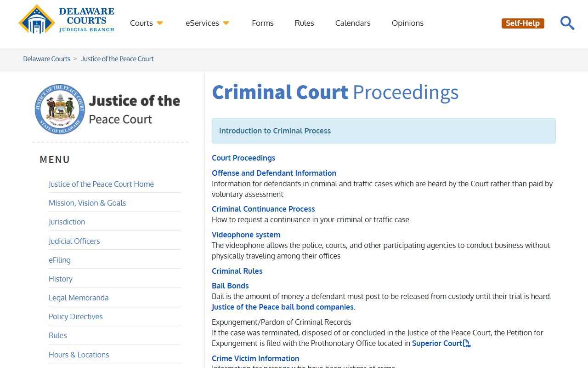This screenshot has height=368, width=588.
Task: Open the Criminal Rules link
Action: tap(237, 271)
